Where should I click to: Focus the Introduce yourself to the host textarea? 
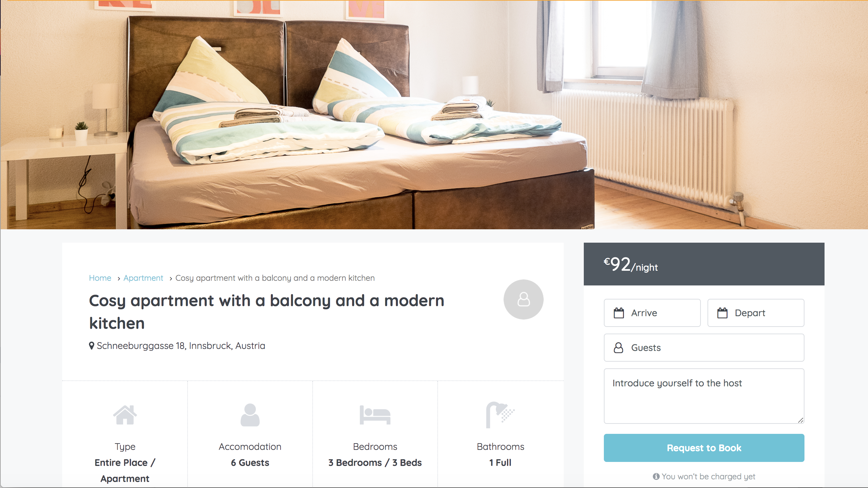click(704, 396)
